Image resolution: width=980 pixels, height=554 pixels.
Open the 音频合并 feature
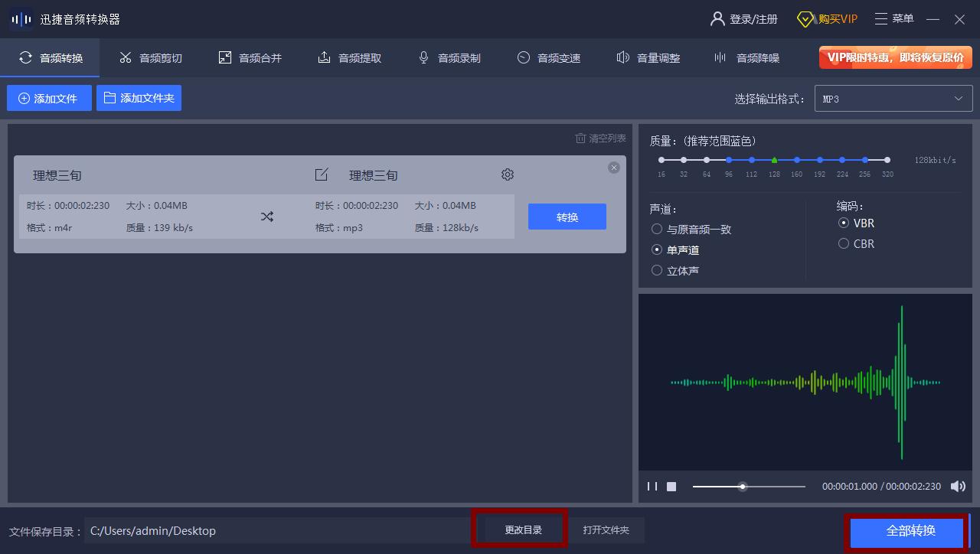coord(250,57)
